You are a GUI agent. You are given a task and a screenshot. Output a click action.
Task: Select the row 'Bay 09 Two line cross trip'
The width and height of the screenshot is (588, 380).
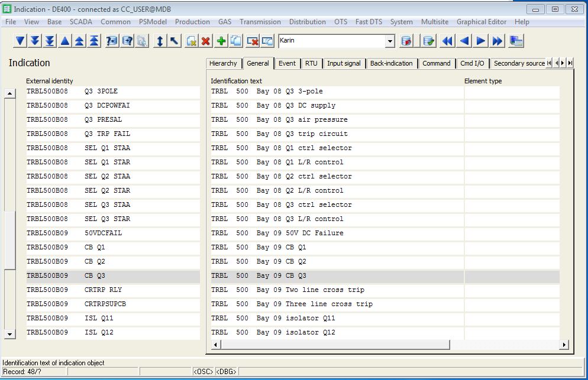[337, 290]
